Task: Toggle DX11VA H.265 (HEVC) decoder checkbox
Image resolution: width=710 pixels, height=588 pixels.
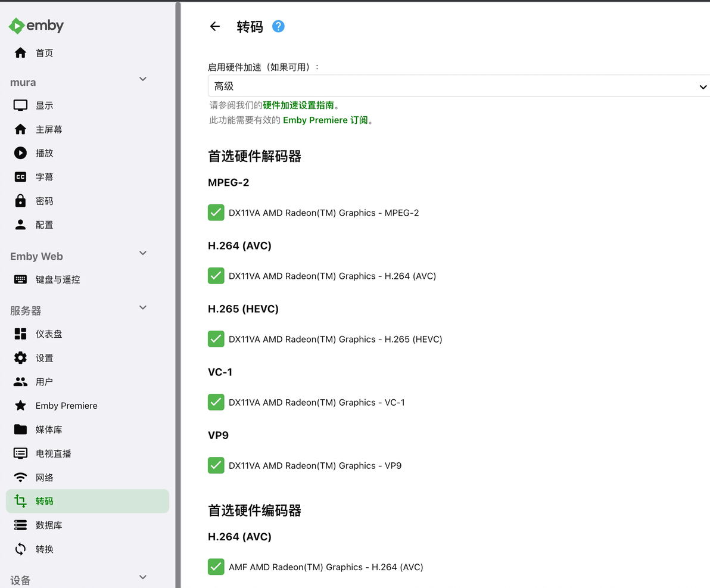Action: (216, 339)
